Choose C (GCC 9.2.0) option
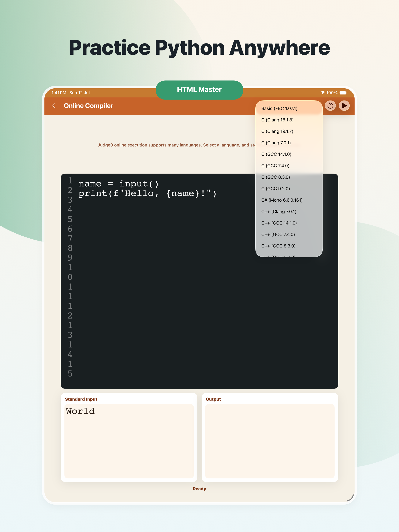The image size is (399, 532). click(289, 188)
